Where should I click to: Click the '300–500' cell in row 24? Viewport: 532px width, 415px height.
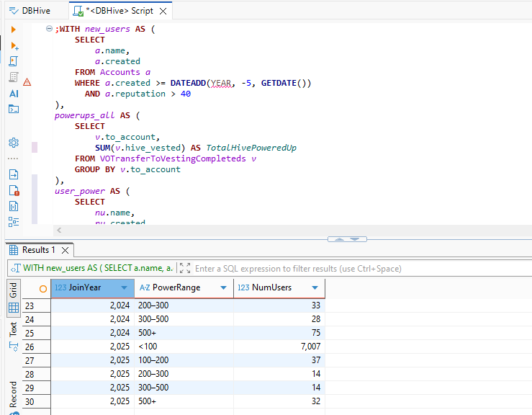click(184, 319)
